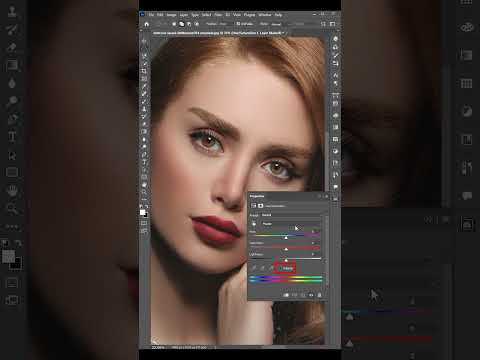Open the Select menu
The height and width of the screenshot is (360, 480).
point(206,15)
